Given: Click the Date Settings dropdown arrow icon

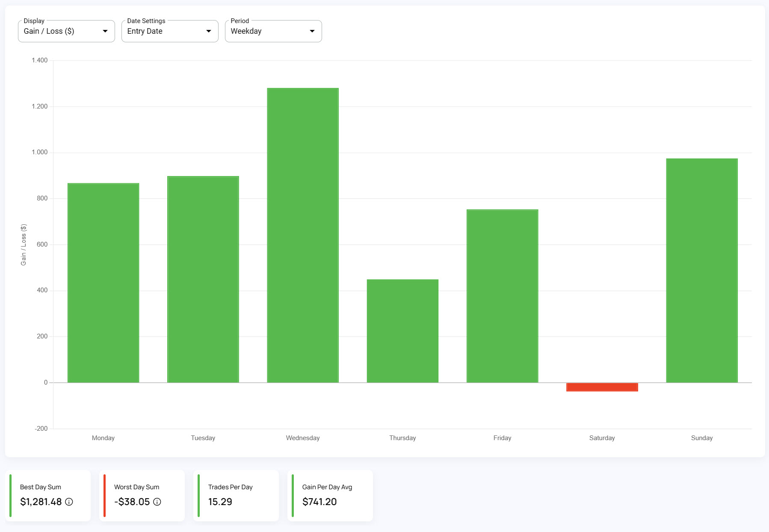Looking at the screenshot, I should click(x=209, y=31).
